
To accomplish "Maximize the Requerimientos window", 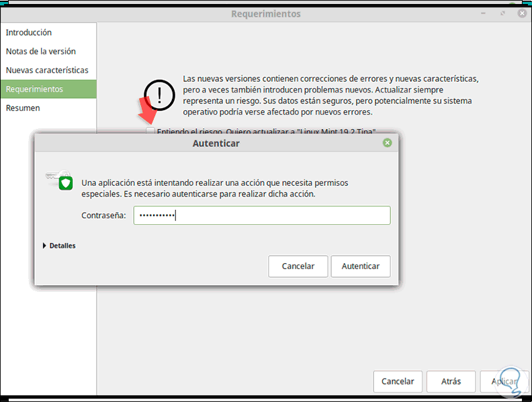I will pos(502,13).
